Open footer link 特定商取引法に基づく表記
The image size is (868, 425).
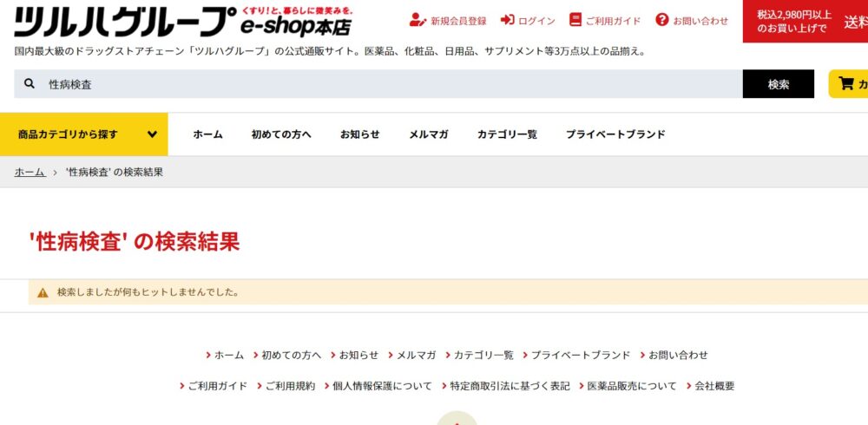510,386
